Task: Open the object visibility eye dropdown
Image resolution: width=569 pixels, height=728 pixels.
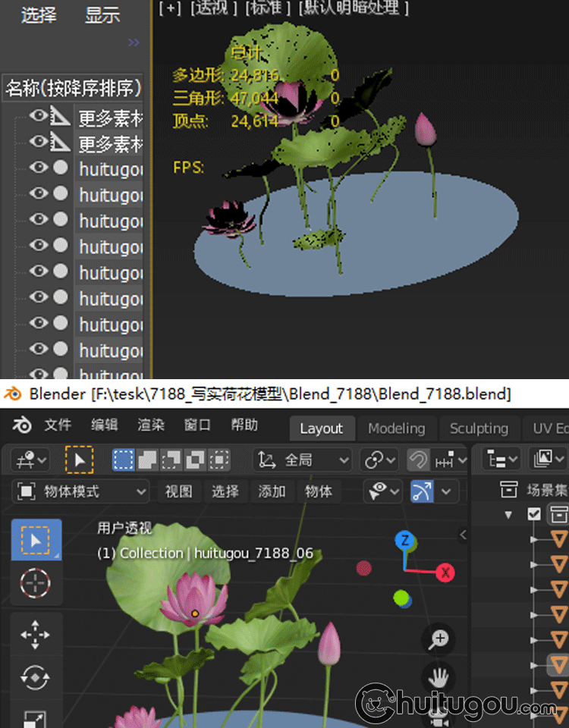Action: (x=384, y=491)
